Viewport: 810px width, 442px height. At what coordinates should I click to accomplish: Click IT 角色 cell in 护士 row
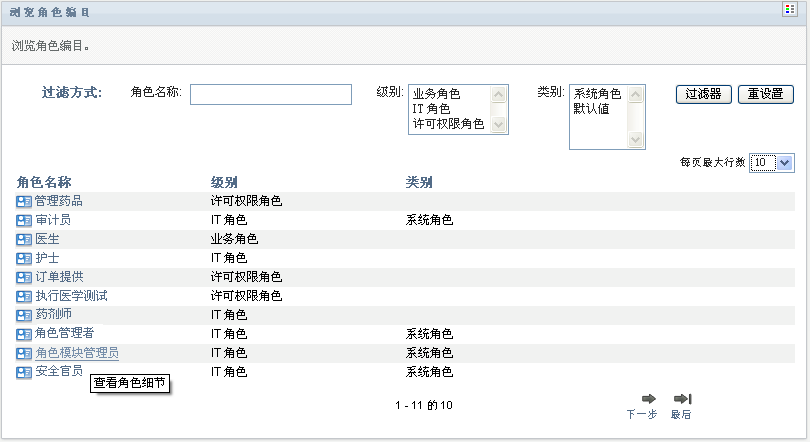(229, 258)
